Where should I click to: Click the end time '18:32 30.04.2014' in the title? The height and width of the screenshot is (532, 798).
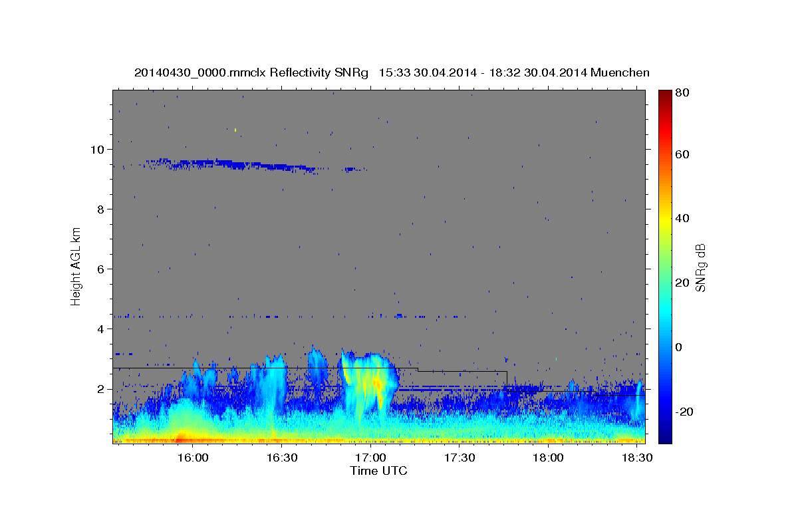(x=537, y=72)
